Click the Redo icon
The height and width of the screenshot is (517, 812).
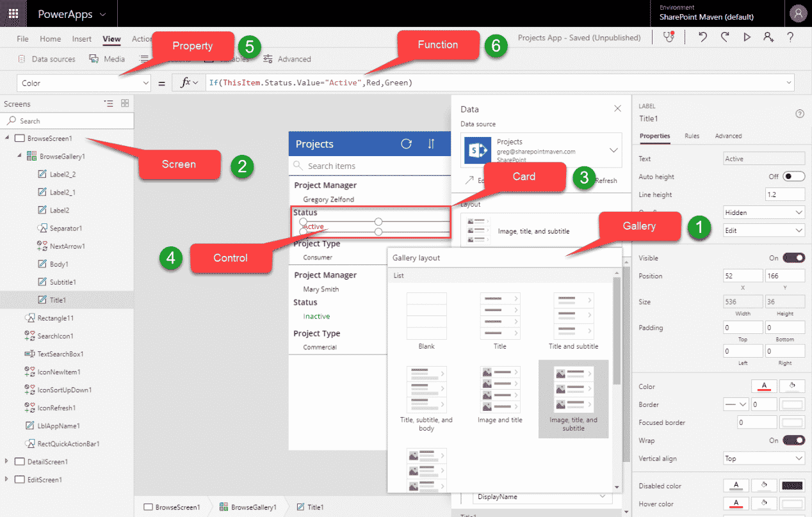pos(724,38)
